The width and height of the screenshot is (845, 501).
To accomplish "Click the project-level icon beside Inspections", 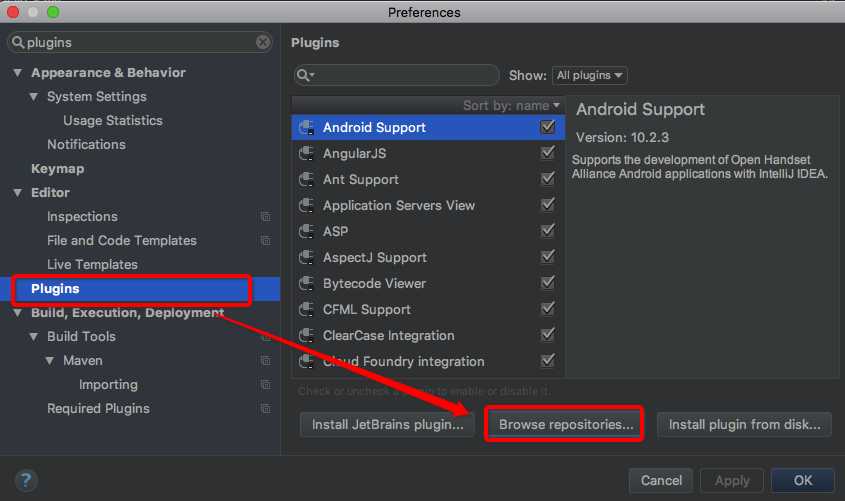I will pos(266,217).
